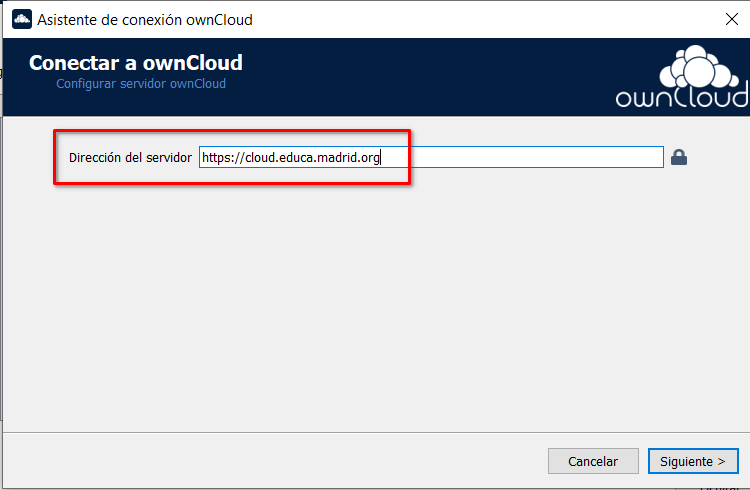The width and height of the screenshot is (750, 490).
Task: Click the padlock icon beside the server address
Action: pyautogui.click(x=679, y=157)
